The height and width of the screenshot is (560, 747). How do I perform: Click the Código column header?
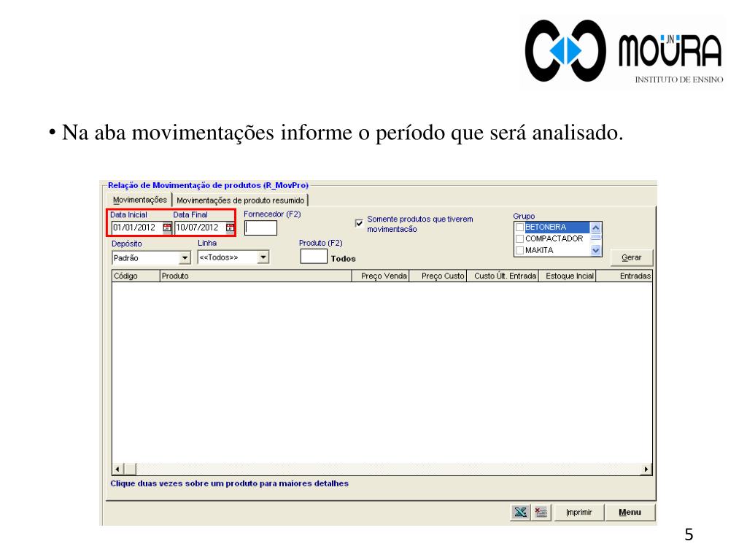(136, 276)
